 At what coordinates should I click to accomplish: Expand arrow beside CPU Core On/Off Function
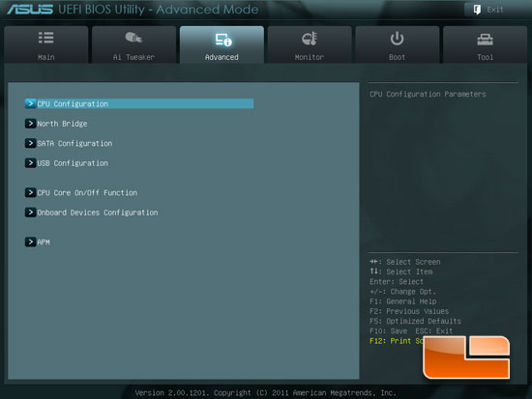31,192
